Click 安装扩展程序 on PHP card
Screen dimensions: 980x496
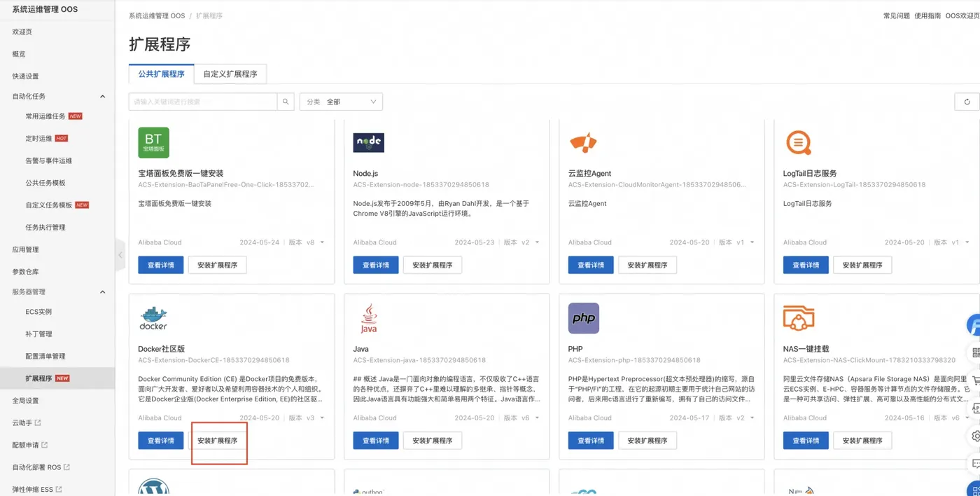tap(647, 441)
